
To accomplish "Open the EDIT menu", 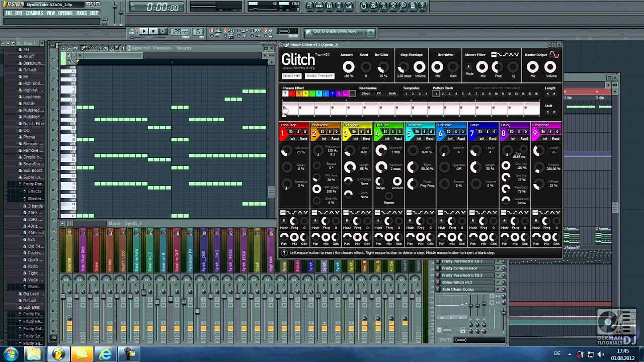I will [19, 13].
